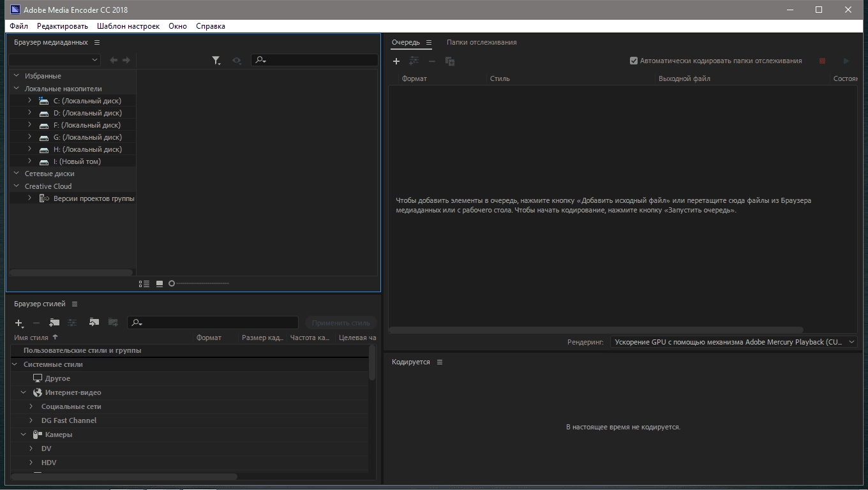Screen dimensions: 868x490
Task: Click the green start queue play button
Action: [846, 61]
